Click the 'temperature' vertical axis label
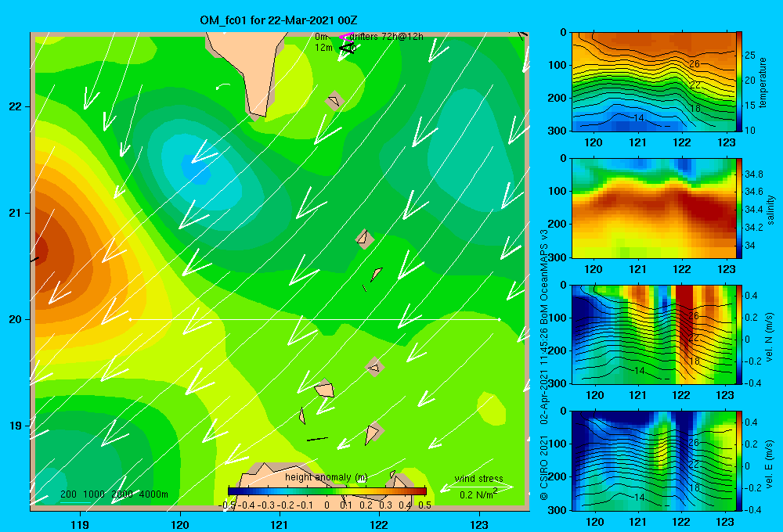This screenshot has width=783, height=532. pyautogui.click(x=763, y=82)
